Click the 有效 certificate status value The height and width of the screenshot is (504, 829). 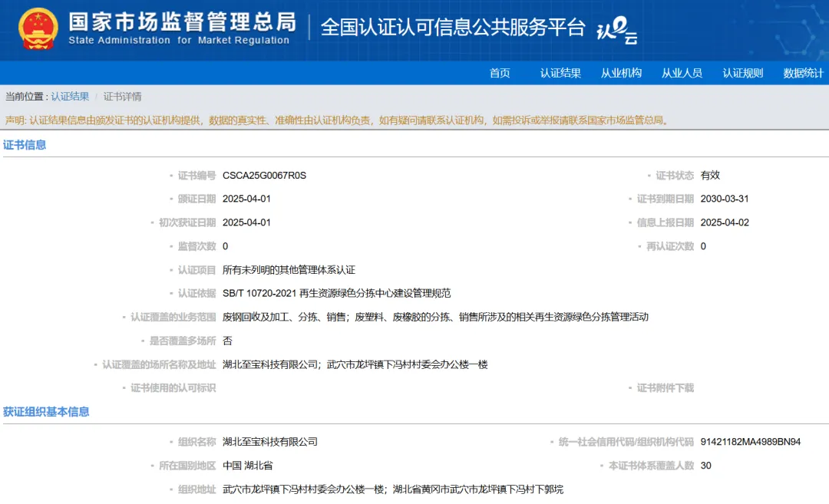click(x=710, y=176)
